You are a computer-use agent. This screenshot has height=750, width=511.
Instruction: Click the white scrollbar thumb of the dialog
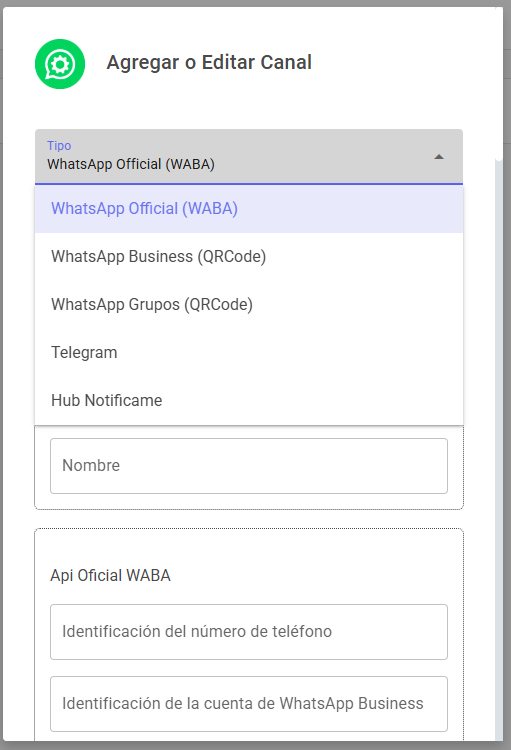point(499,84)
